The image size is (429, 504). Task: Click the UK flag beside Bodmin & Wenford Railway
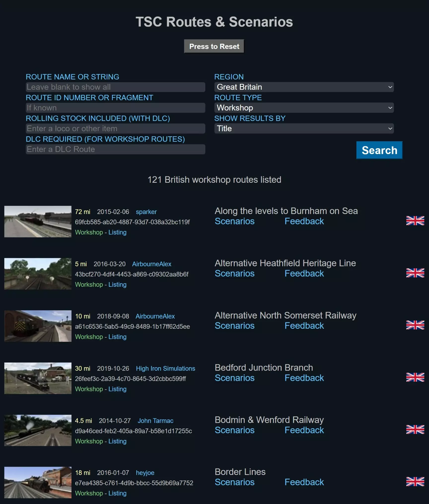pos(415,430)
